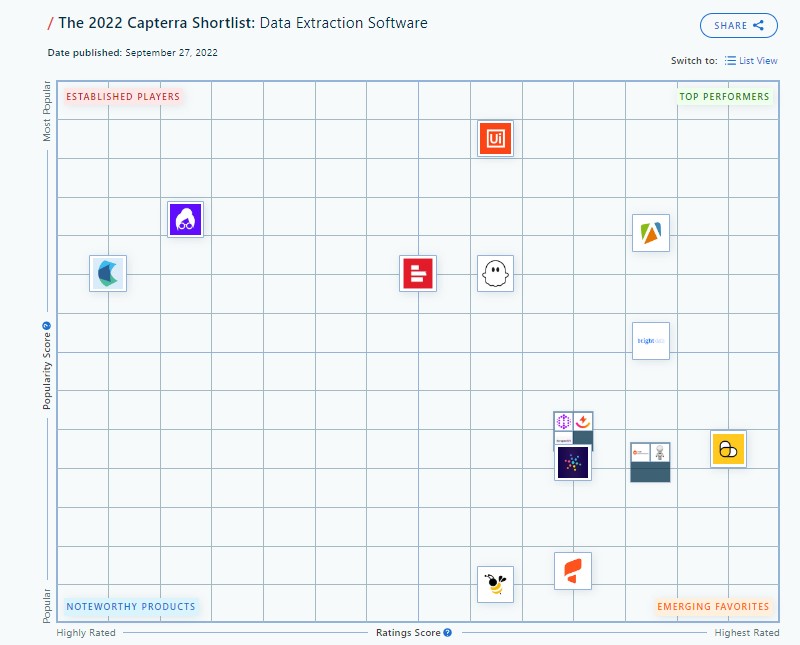
Task: Open the bee logo tile
Action: coord(495,584)
